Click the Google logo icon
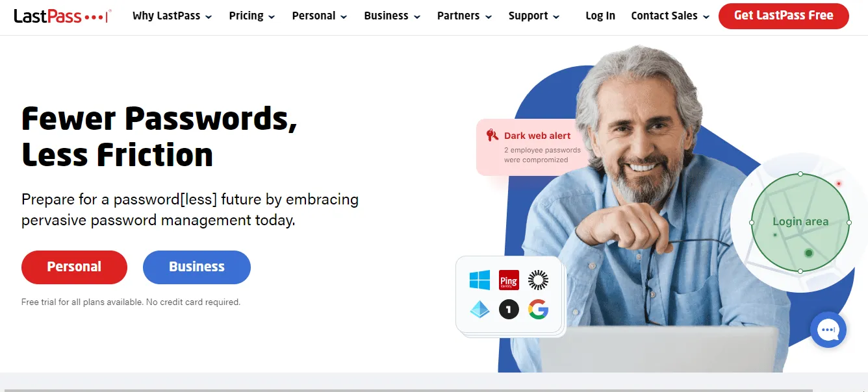This screenshot has height=392, width=868. point(538,310)
